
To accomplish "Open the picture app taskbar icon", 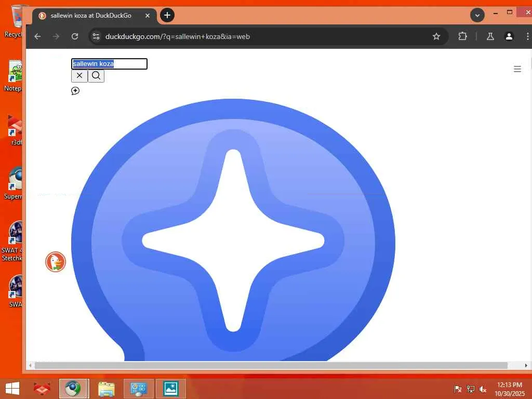I will coord(170,389).
